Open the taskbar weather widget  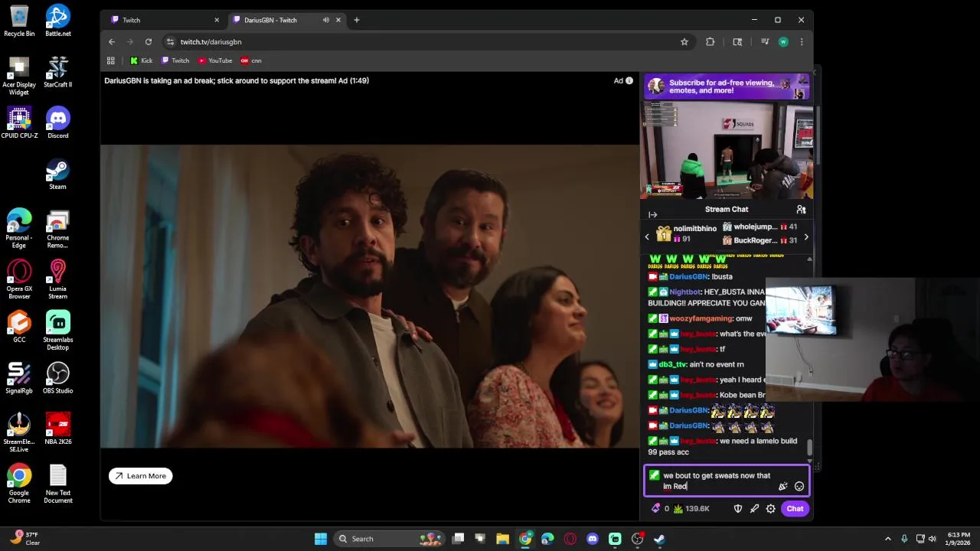pyautogui.click(x=25, y=539)
